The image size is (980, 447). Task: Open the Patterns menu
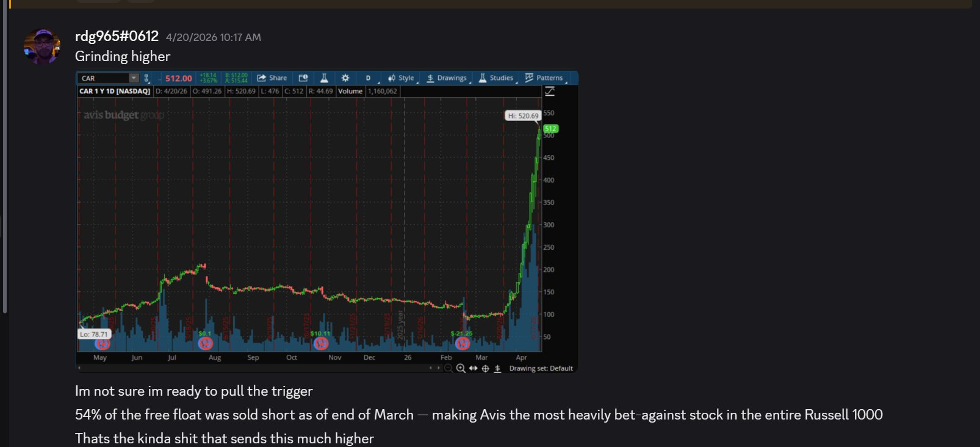(x=544, y=78)
